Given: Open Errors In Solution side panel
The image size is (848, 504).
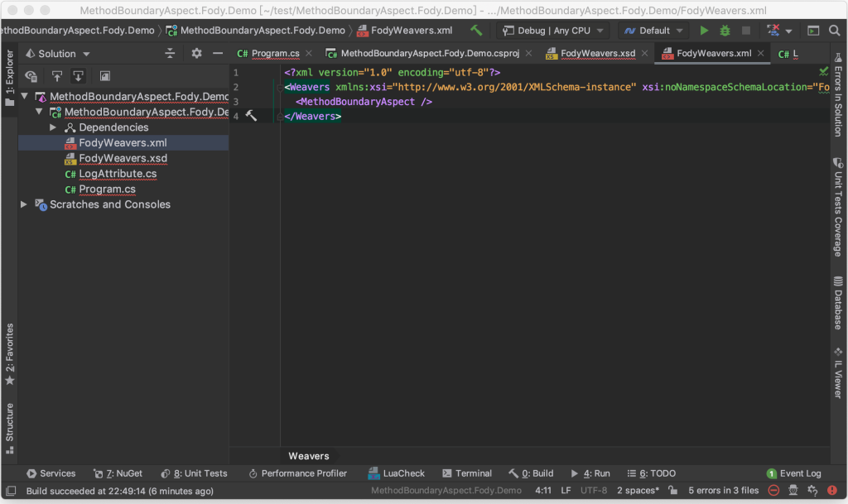Looking at the screenshot, I should click(x=838, y=94).
